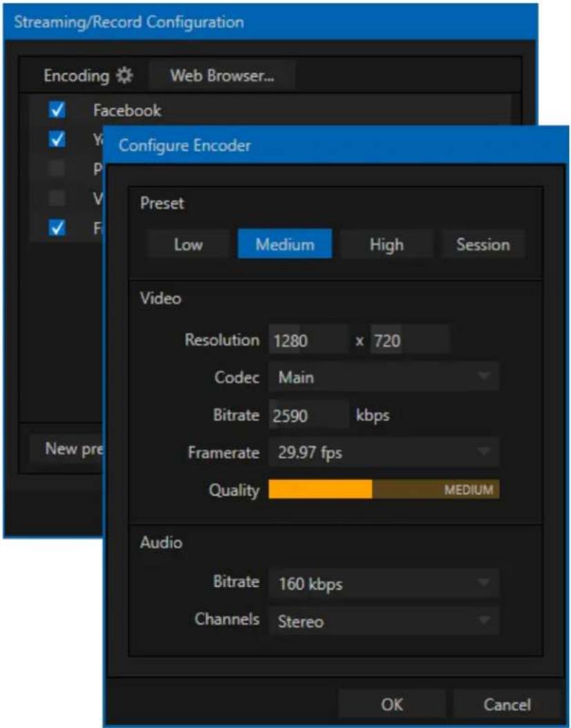The width and height of the screenshot is (571, 728).
Task: Click the New preset button
Action: 66,448
